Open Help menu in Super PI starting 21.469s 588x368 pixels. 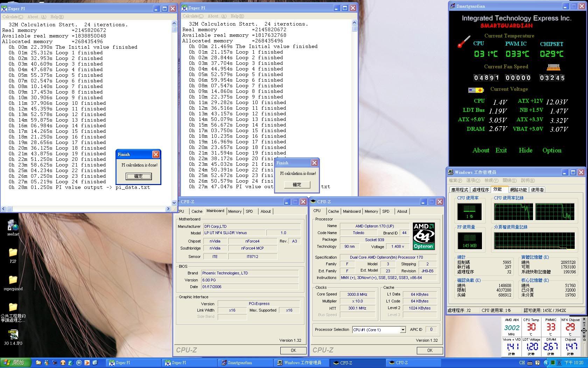(237, 16)
